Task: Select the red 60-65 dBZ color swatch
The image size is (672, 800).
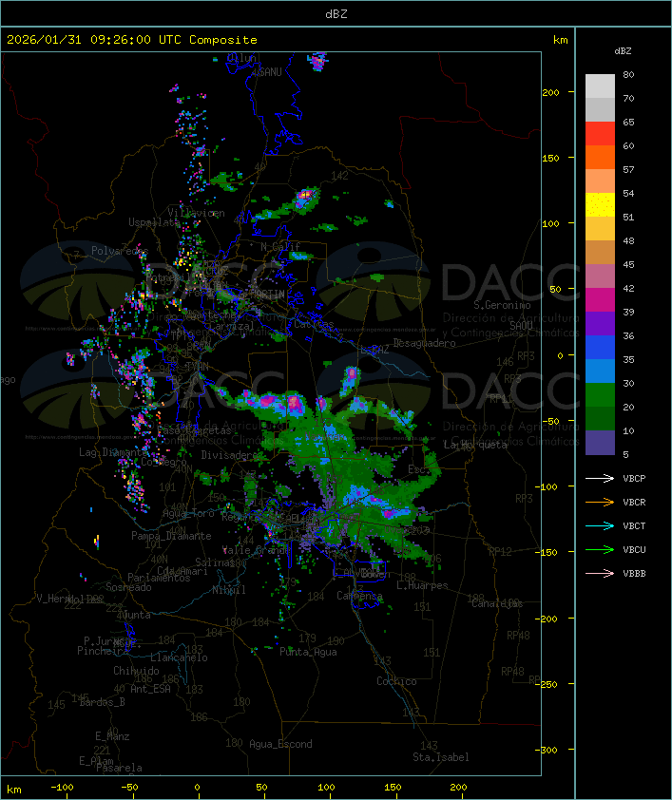Action: (600, 134)
